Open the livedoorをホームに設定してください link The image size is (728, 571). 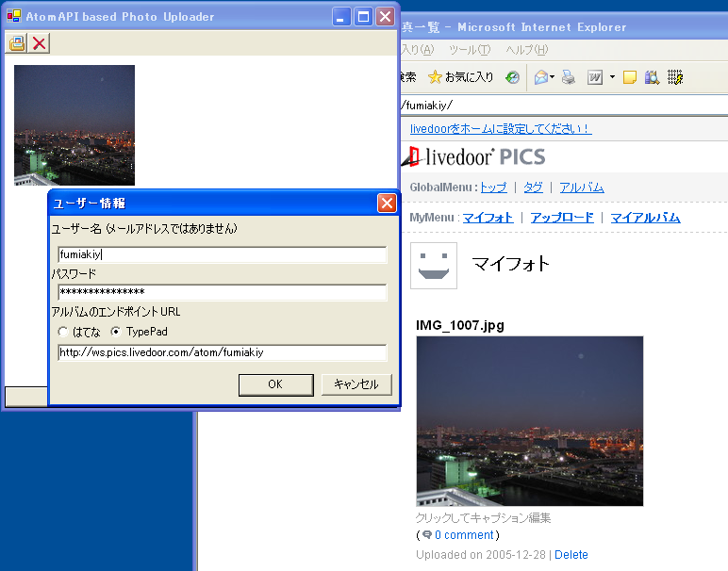[x=501, y=128]
